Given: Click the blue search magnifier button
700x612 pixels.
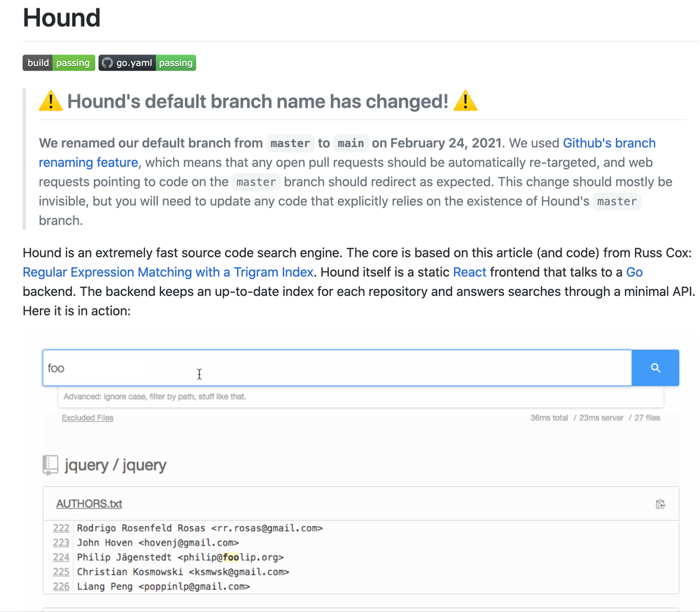Looking at the screenshot, I should pyautogui.click(x=655, y=368).
